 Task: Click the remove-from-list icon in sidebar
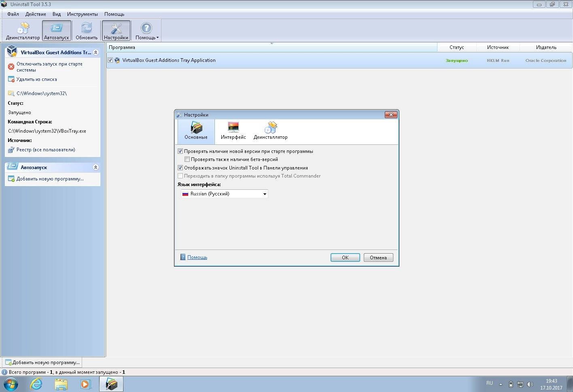tap(11, 79)
